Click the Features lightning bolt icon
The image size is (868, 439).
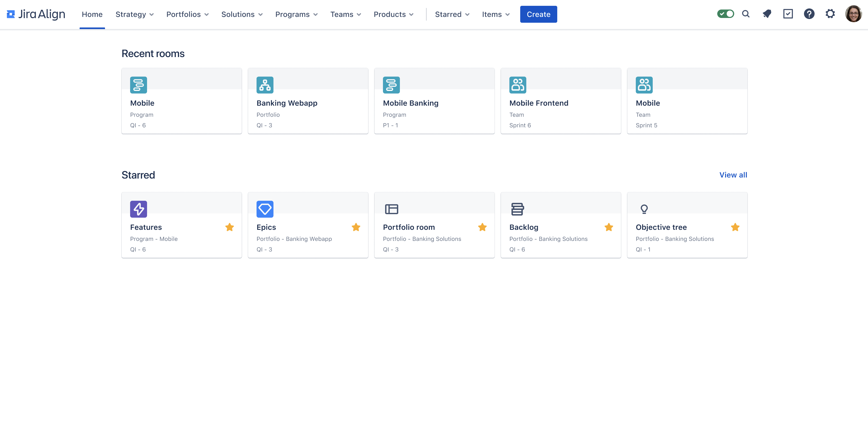point(139,209)
